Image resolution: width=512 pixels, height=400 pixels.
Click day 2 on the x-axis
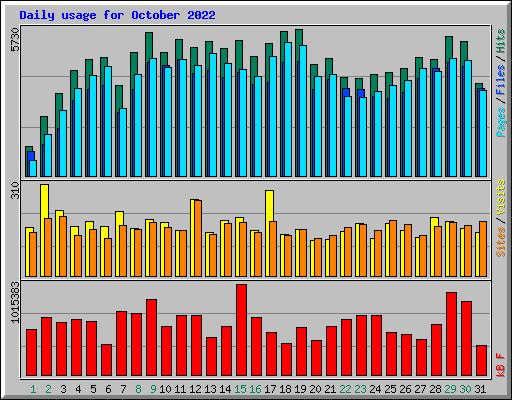pyautogui.click(x=48, y=389)
